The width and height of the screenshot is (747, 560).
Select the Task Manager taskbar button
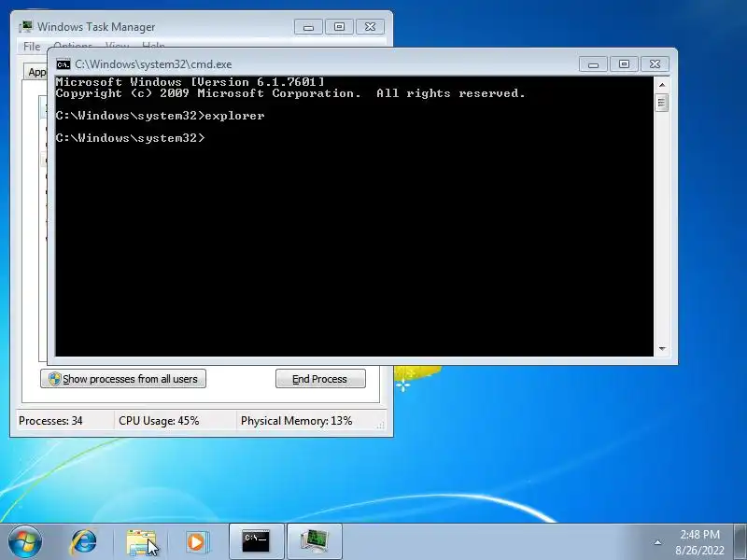click(315, 541)
